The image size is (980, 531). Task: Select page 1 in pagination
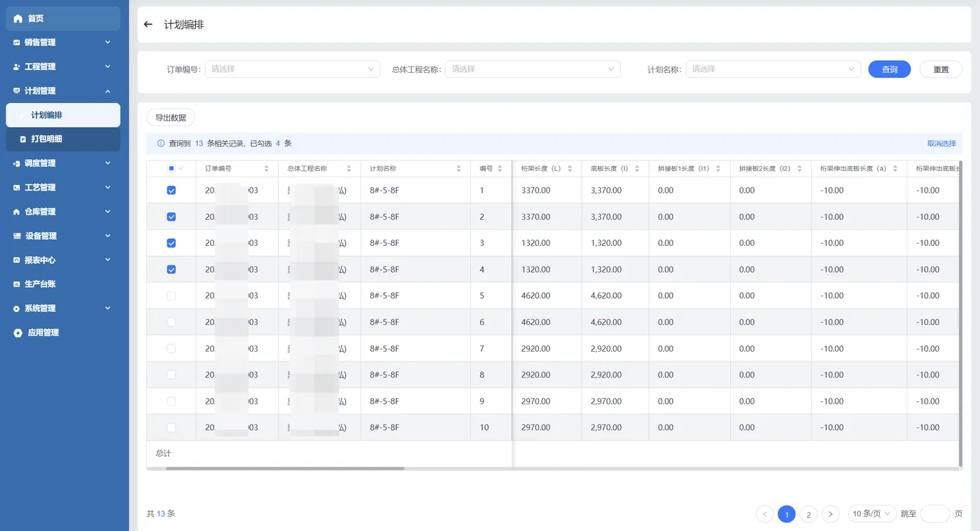tap(787, 514)
